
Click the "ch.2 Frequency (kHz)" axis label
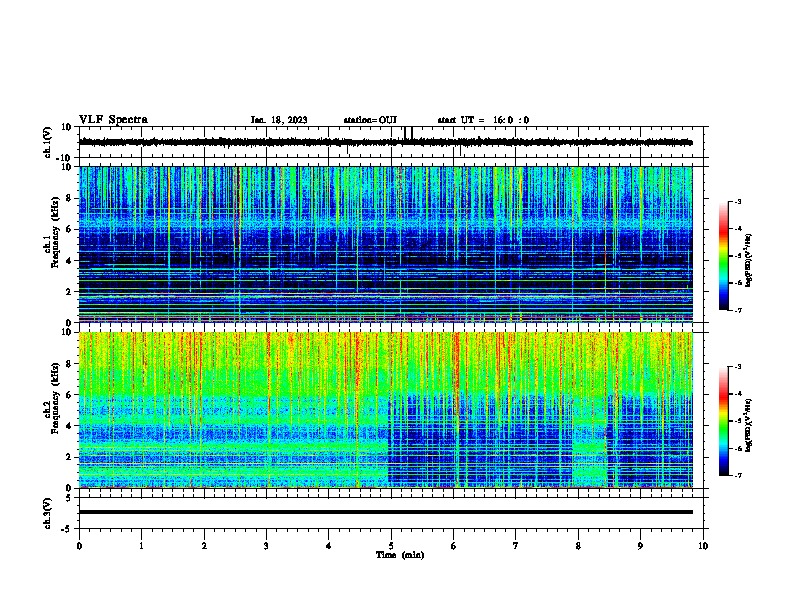(52, 398)
